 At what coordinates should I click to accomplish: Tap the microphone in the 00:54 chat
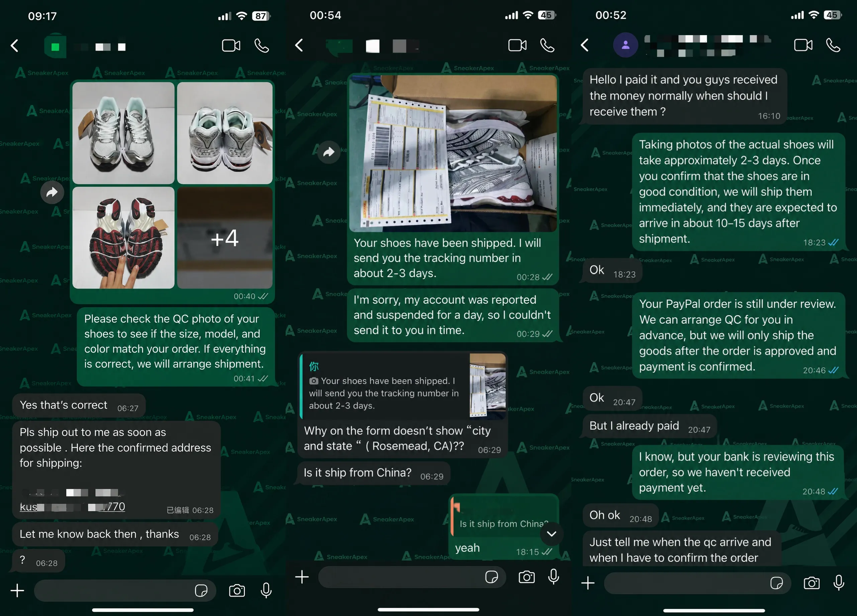click(554, 577)
